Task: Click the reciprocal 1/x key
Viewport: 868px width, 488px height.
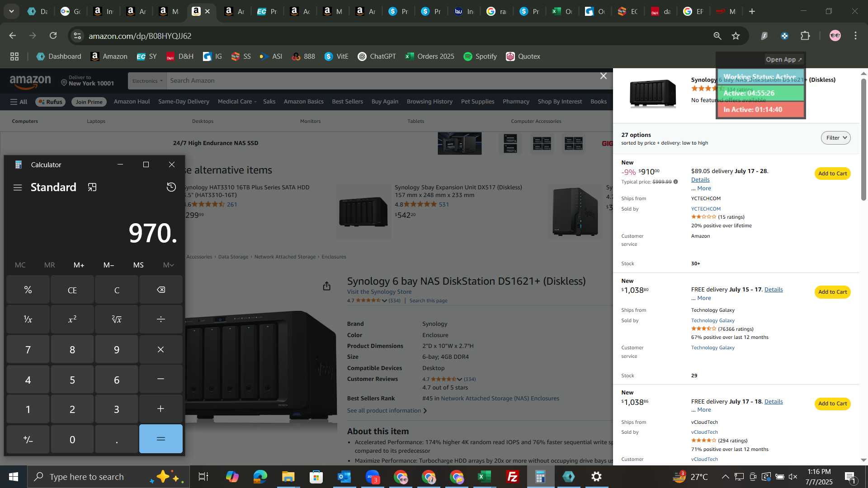Action: (x=28, y=319)
